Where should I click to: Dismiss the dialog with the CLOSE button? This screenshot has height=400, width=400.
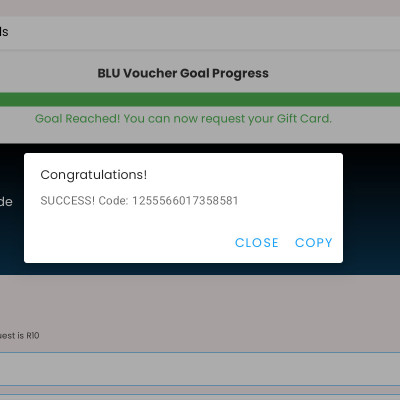(x=257, y=243)
